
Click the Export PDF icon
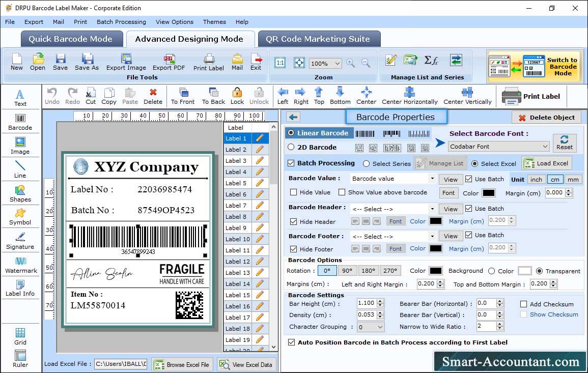169,62
